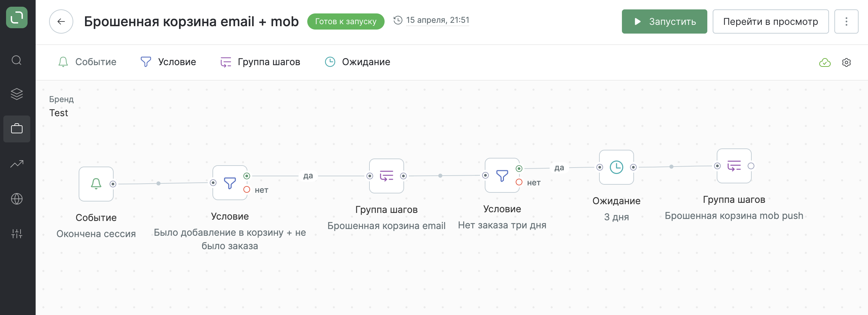Select the first Условие funnel node
This screenshot has height=315, width=868.
pyautogui.click(x=230, y=183)
